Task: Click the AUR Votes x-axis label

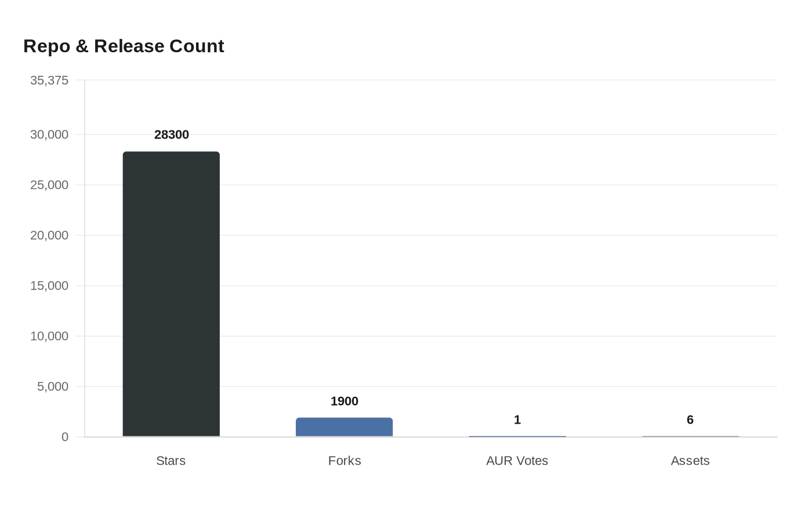Action: click(x=517, y=461)
